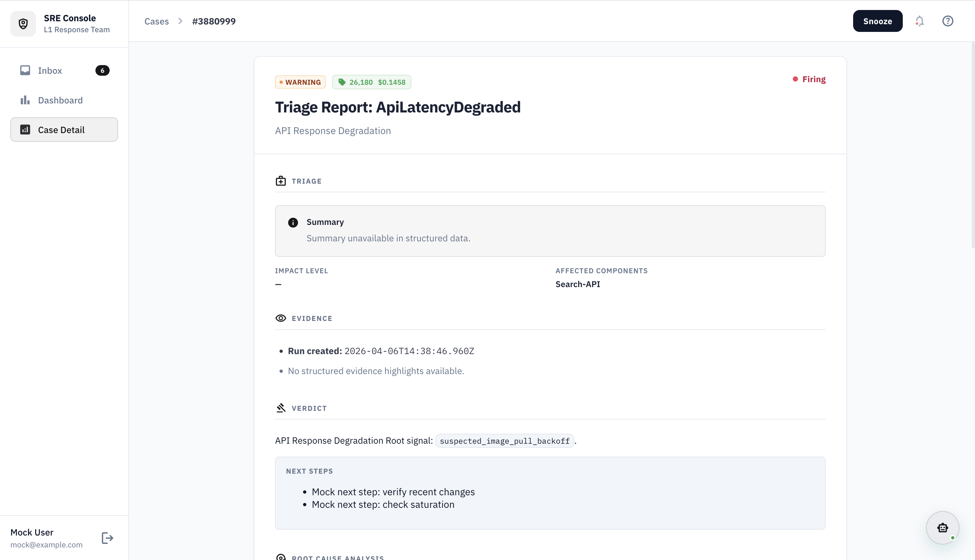Click the WARNING severity badge
This screenshot has height=560, width=975.
[300, 82]
